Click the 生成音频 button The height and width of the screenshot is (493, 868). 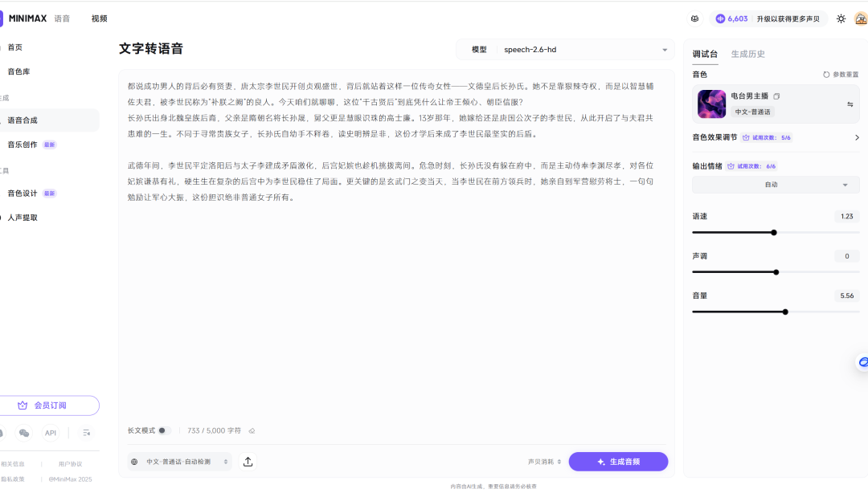(618, 462)
